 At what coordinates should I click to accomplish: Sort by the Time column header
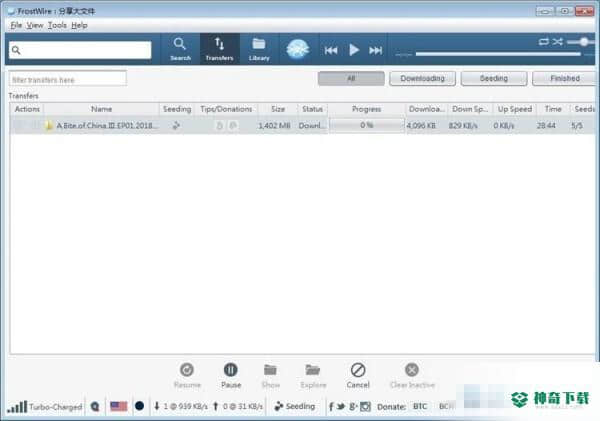click(x=553, y=109)
